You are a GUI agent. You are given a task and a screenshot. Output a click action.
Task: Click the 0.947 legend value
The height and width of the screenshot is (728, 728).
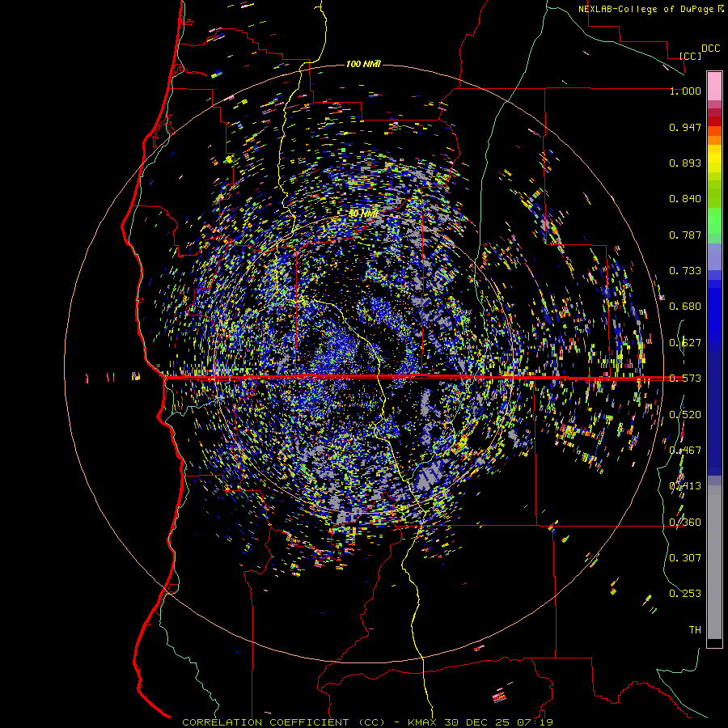685,127
